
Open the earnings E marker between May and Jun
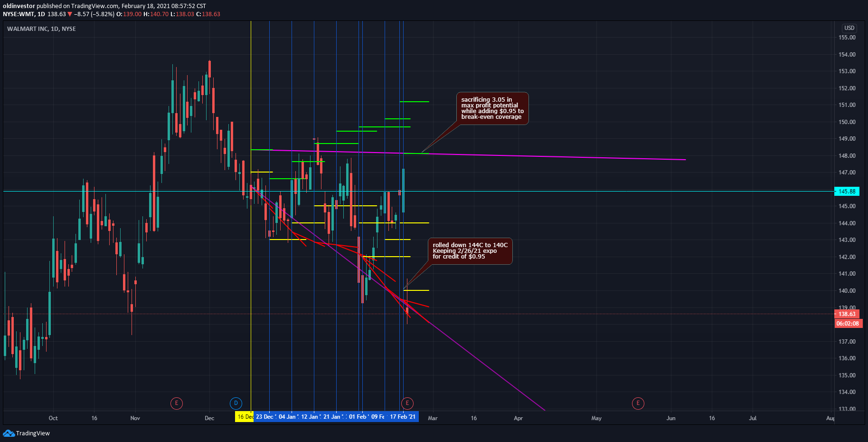pos(638,404)
